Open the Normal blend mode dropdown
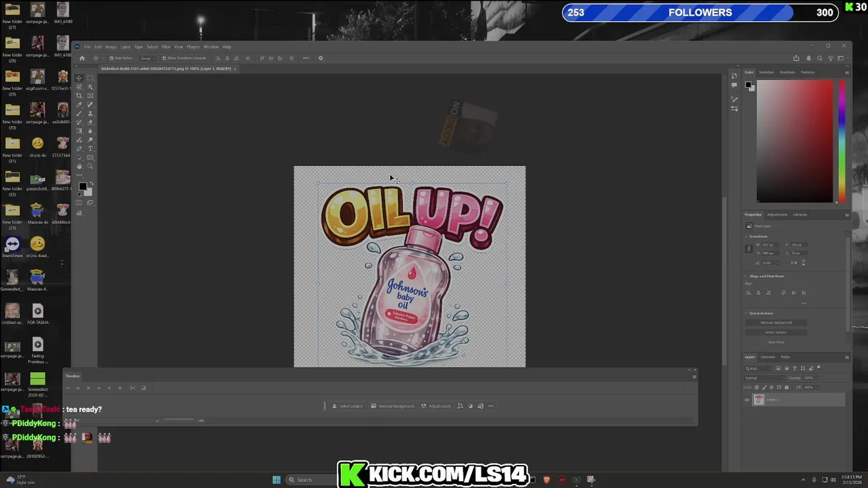868x488 pixels. click(765, 378)
